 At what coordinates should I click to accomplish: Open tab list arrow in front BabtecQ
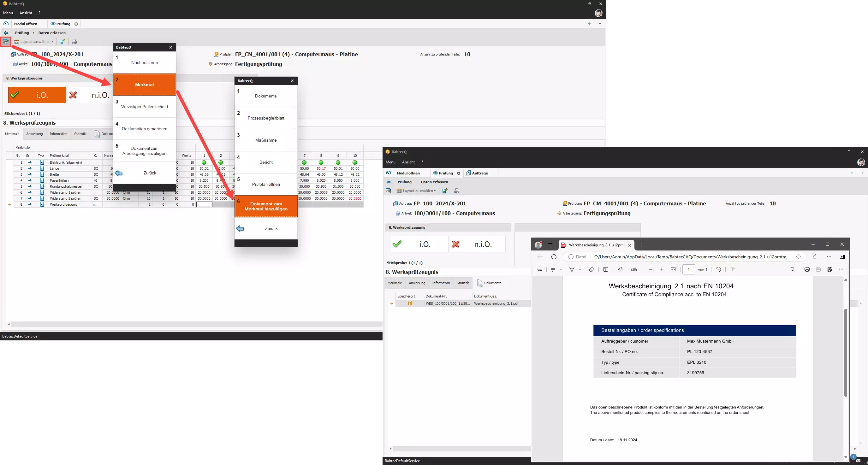[863, 173]
